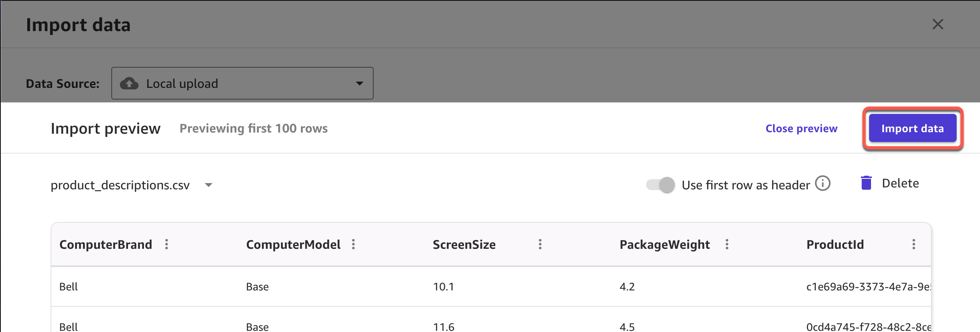The width and height of the screenshot is (980, 332).
Task: Toggle Use first row as header
Action: [x=660, y=185]
